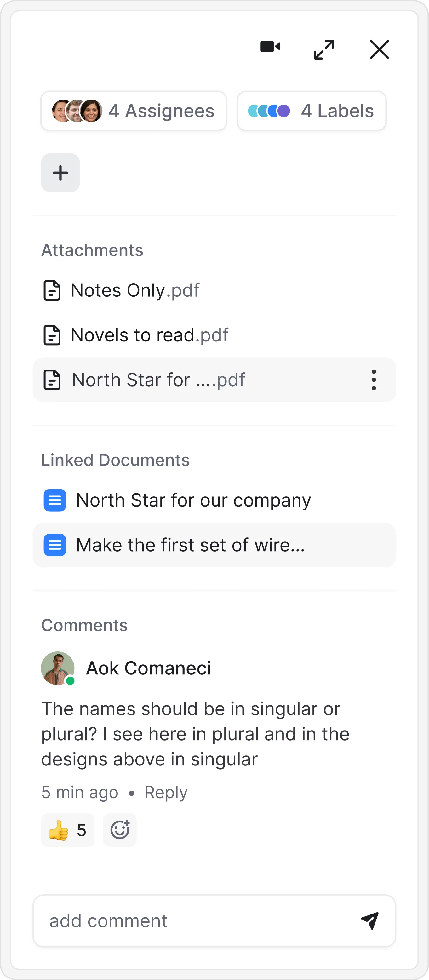429x980 pixels.
Task: Click the file icon beside Notes Only.pdf
Action: (52, 290)
